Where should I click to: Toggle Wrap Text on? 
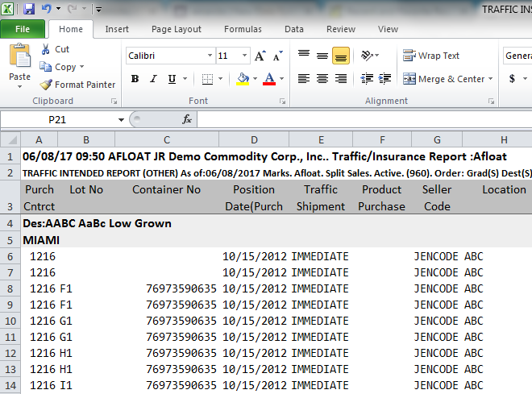coord(431,56)
